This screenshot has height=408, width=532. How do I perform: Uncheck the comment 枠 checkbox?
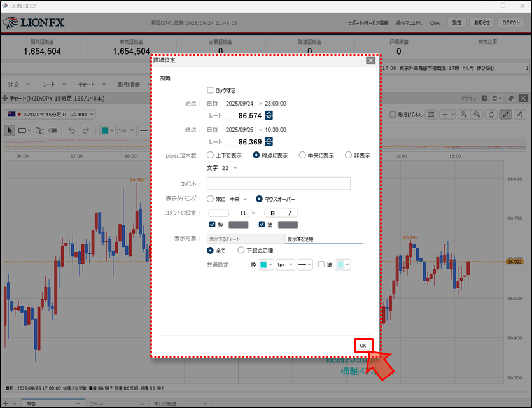point(212,224)
